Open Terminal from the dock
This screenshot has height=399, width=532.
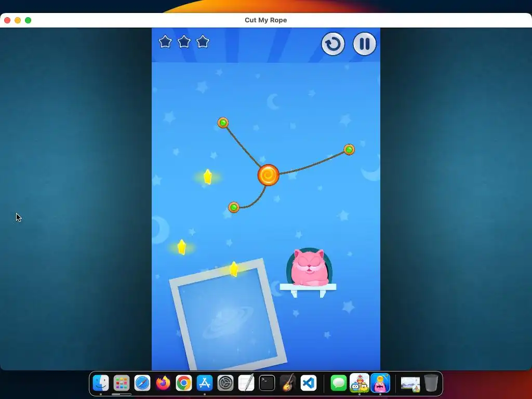click(267, 383)
